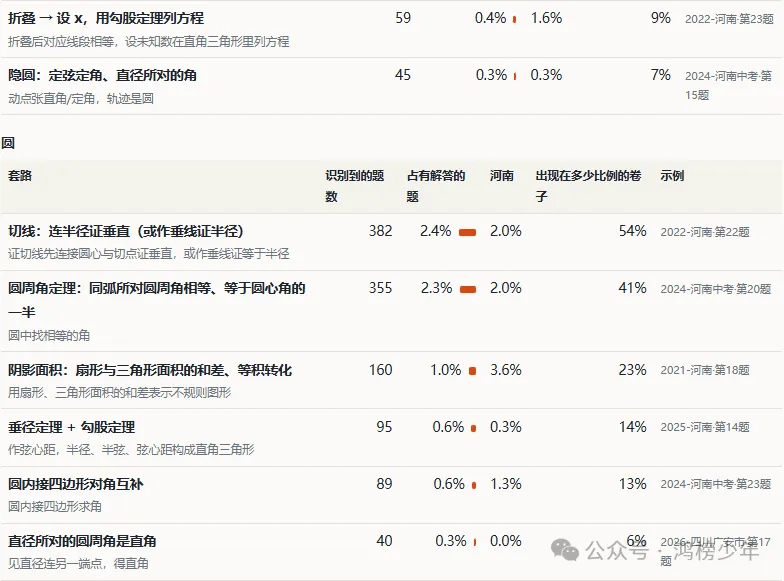
Task: Select row title 隐圆：定弦定角、直径所对的角
Action: pos(102,75)
